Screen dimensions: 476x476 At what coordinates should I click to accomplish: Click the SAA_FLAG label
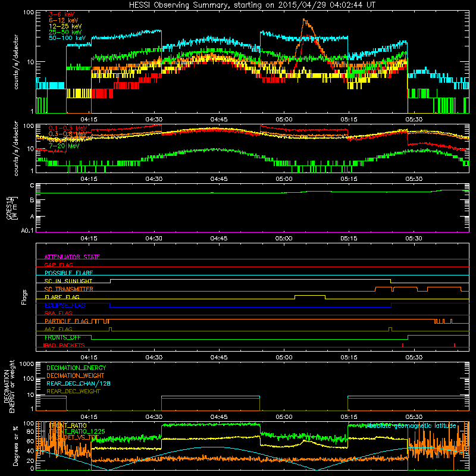[x=58, y=313]
